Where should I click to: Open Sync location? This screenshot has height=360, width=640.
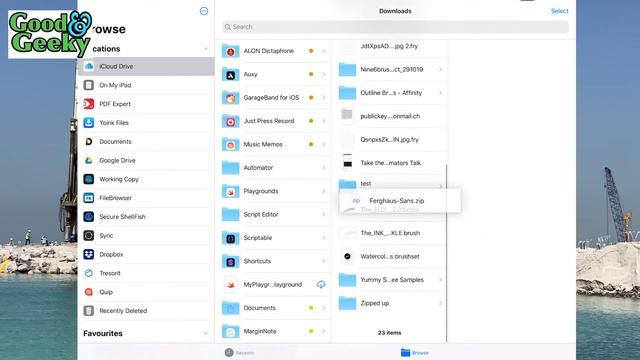click(146, 235)
